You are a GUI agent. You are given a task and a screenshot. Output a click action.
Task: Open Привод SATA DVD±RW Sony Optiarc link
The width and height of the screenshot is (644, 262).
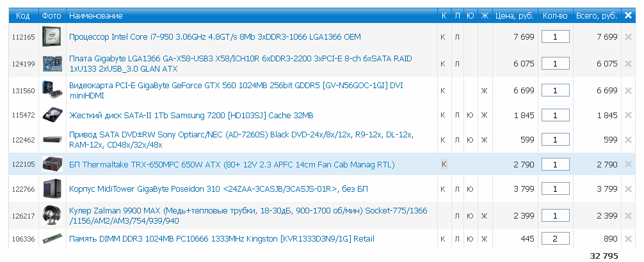pyautogui.click(x=241, y=140)
